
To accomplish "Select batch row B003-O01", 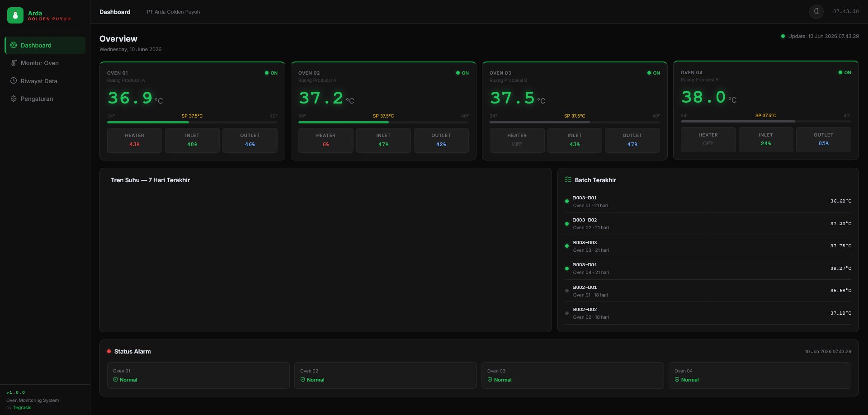I will 708,201.
